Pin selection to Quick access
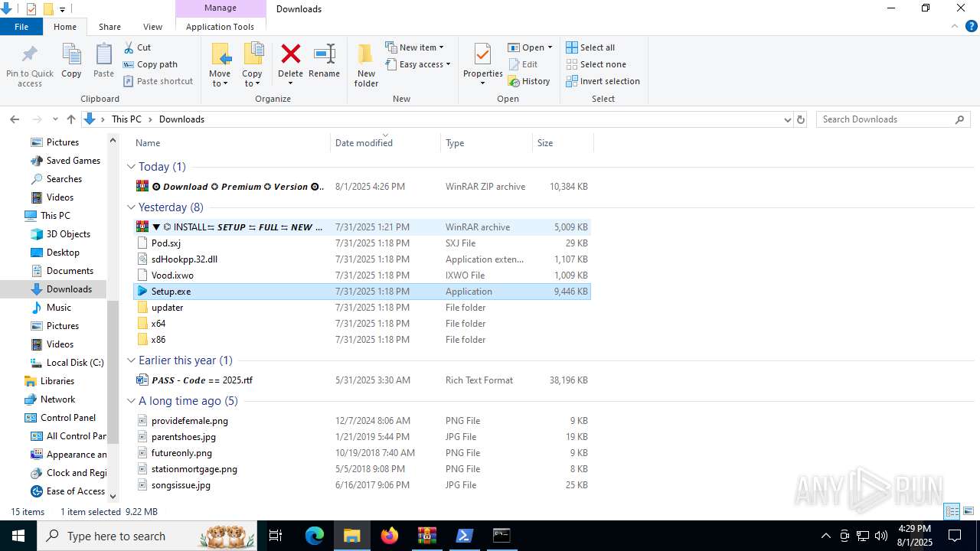 point(30,65)
